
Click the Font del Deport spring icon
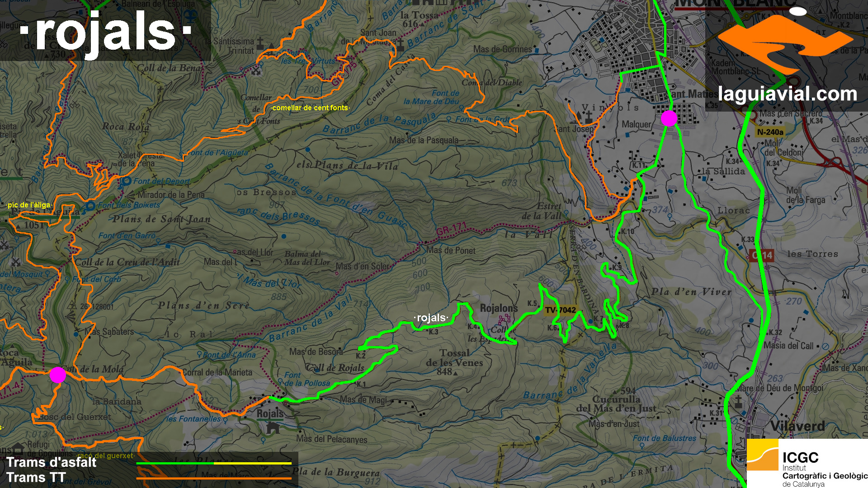click(x=126, y=181)
